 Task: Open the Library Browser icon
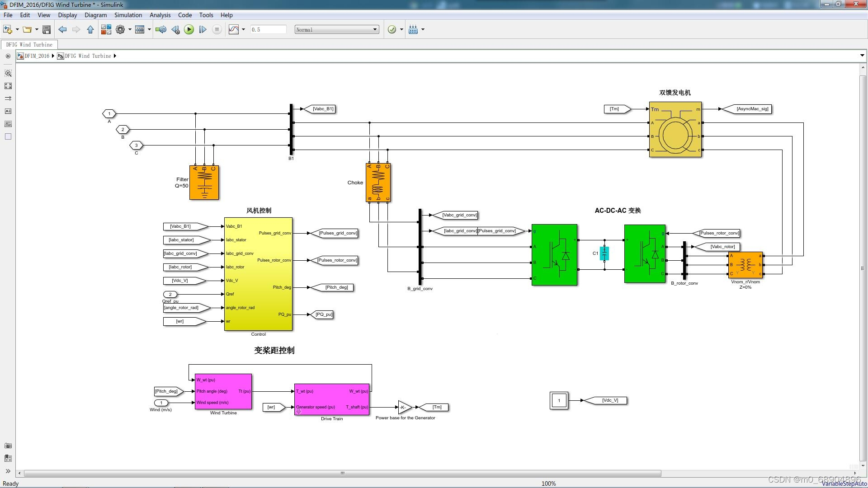click(106, 29)
